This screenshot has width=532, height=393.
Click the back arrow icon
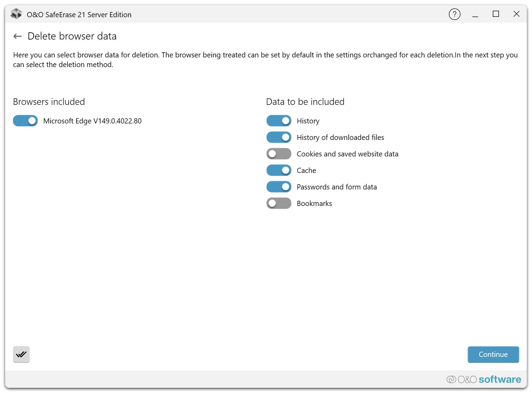[18, 36]
